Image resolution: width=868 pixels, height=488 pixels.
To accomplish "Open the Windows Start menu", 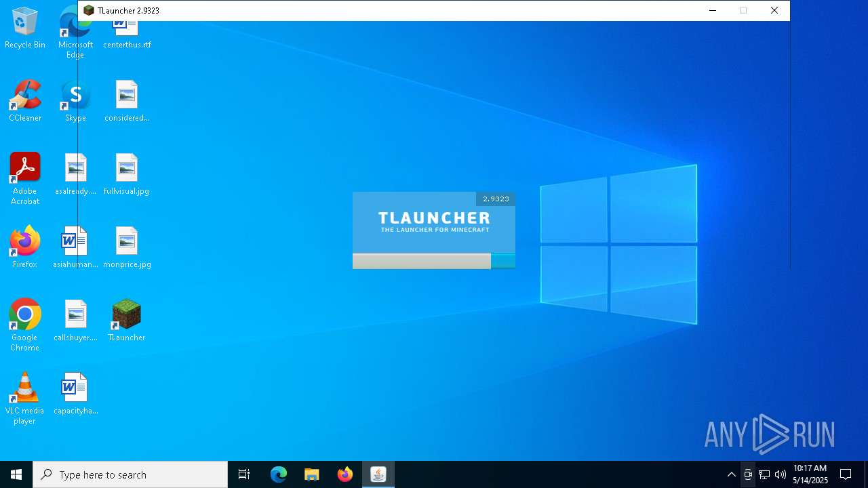I will (x=16, y=474).
